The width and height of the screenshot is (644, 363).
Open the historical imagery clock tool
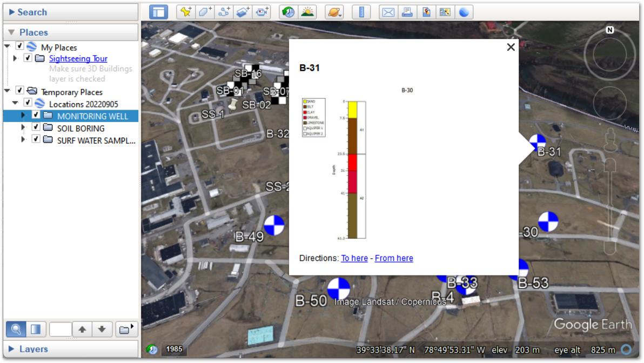(288, 12)
